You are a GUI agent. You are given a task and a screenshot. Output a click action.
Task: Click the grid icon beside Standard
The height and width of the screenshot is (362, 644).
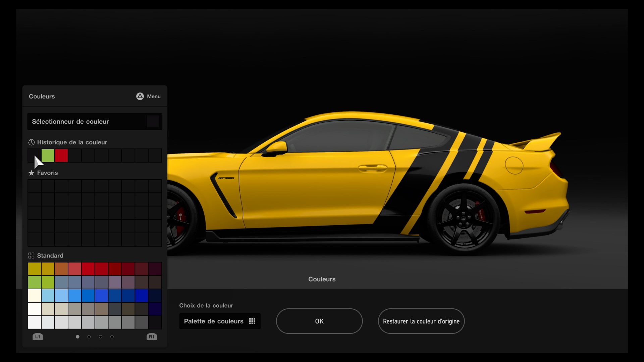point(31,255)
